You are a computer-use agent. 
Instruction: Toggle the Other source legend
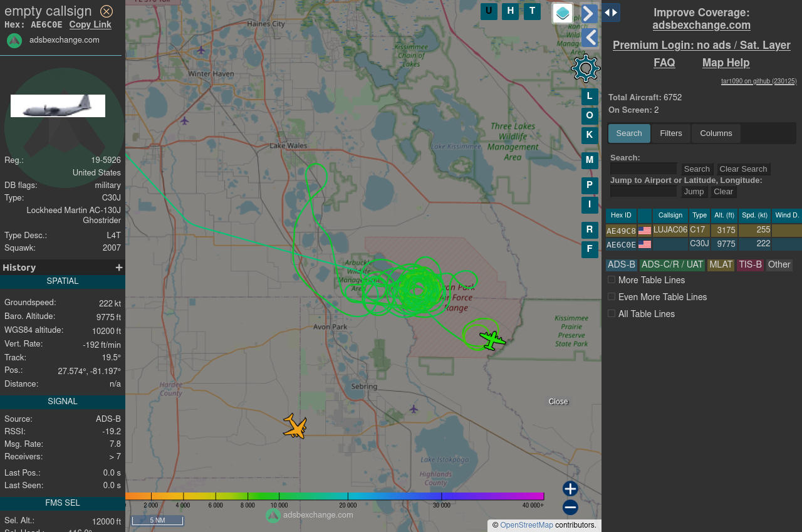coord(779,265)
